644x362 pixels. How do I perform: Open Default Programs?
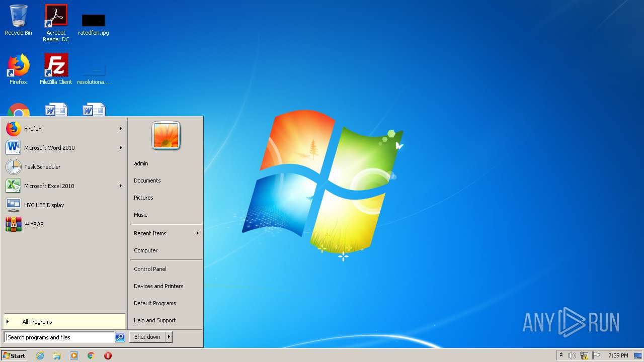(x=166, y=303)
